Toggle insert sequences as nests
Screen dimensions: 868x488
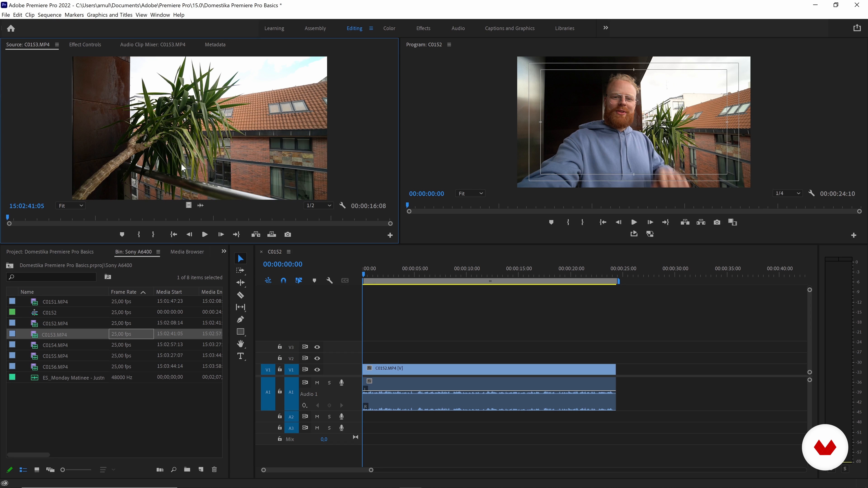[268, 281]
